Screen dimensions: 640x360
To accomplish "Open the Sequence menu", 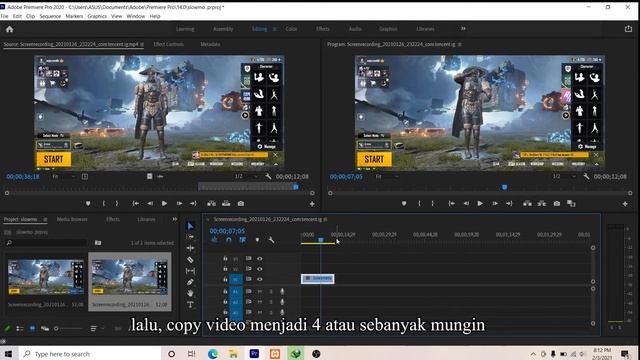I will pyautogui.click(x=50, y=16).
